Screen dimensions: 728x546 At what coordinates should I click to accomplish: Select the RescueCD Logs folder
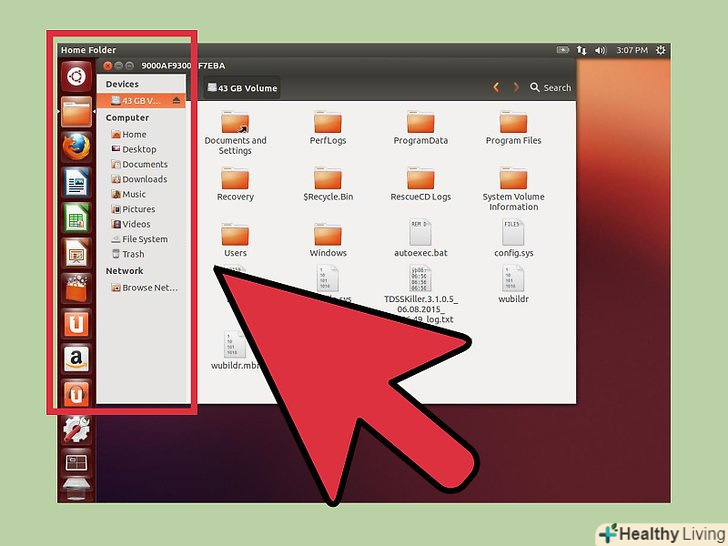(421, 184)
